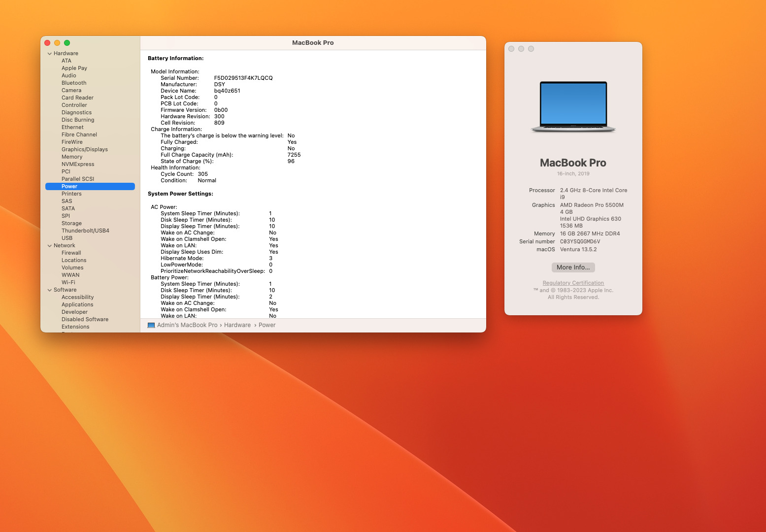Open the Thunderbolt/USB4 sidebar entry

85,231
